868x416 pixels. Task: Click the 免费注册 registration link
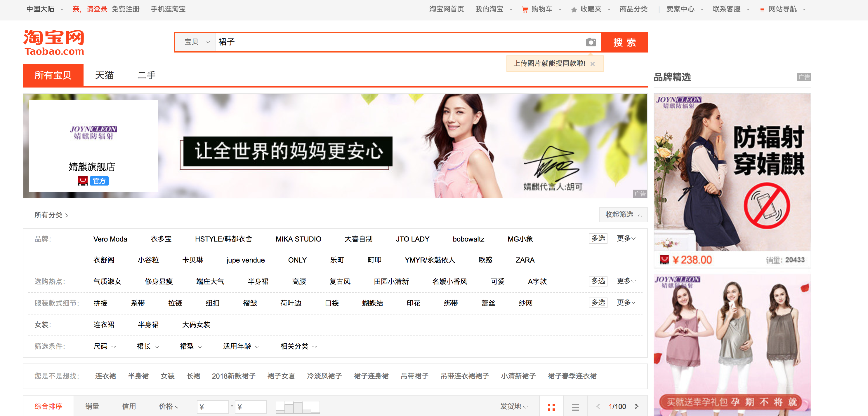pos(126,9)
